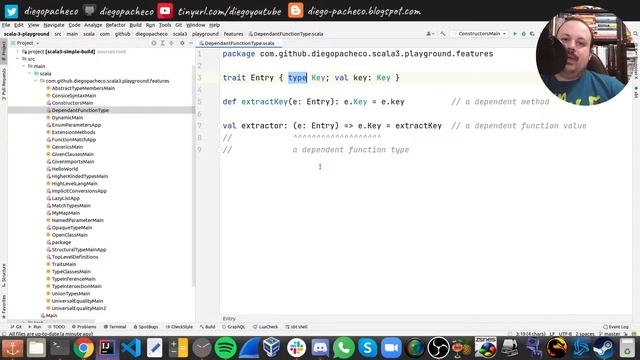The image size is (640, 360).
Task: Open HelloWorld file in tree
Action: tap(64, 169)
